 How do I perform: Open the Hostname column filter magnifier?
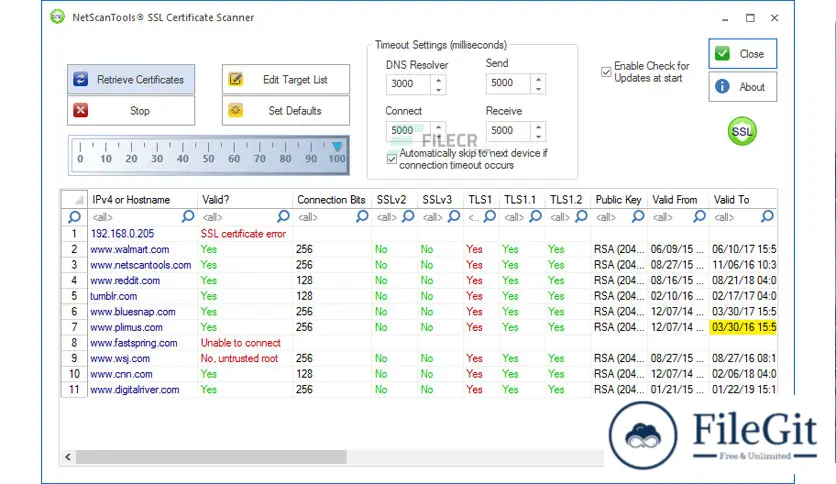[188, 216]
